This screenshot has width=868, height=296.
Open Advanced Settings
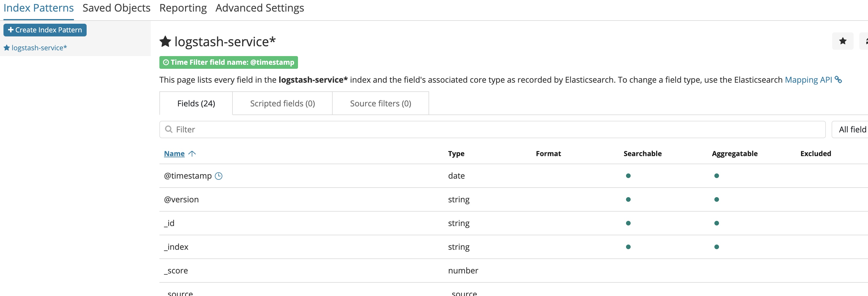point(260,8)
